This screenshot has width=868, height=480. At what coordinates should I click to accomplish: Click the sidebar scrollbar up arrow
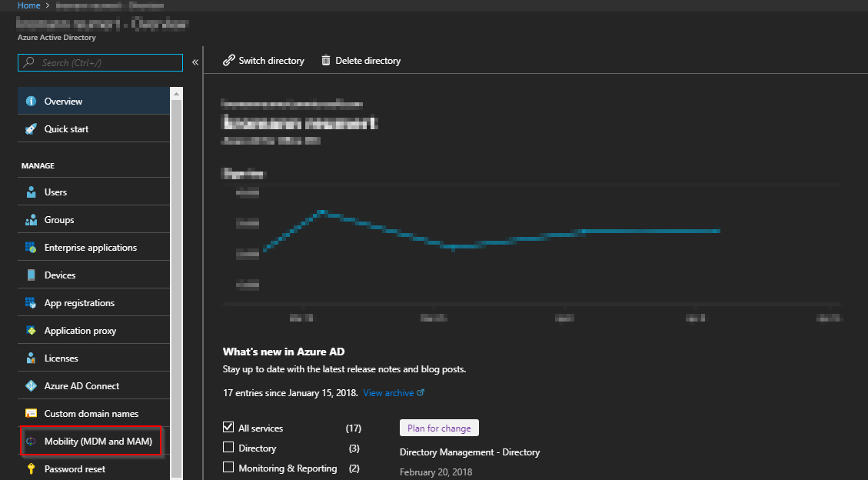click(x=177, y=94)
